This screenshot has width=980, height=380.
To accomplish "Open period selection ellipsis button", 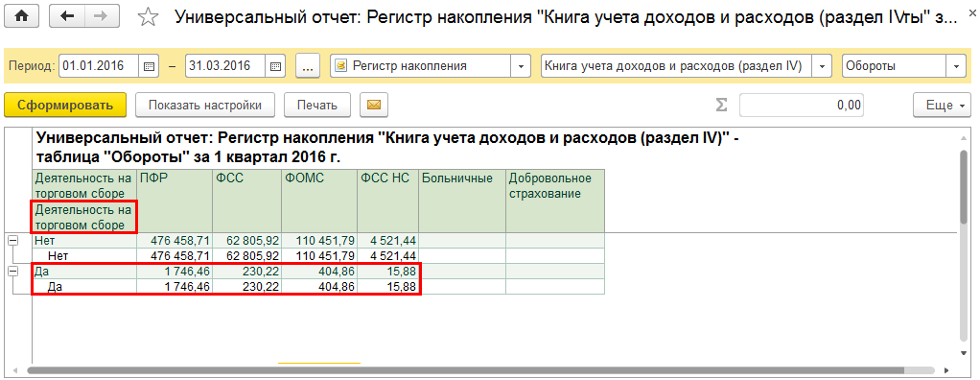I will (x=308, y=65).
